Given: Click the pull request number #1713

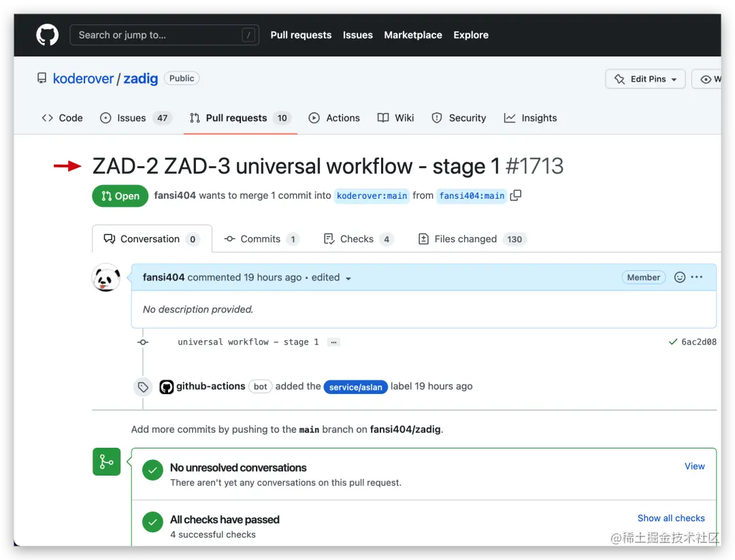Looking at the screenshot, I should (x=534, y=166).
